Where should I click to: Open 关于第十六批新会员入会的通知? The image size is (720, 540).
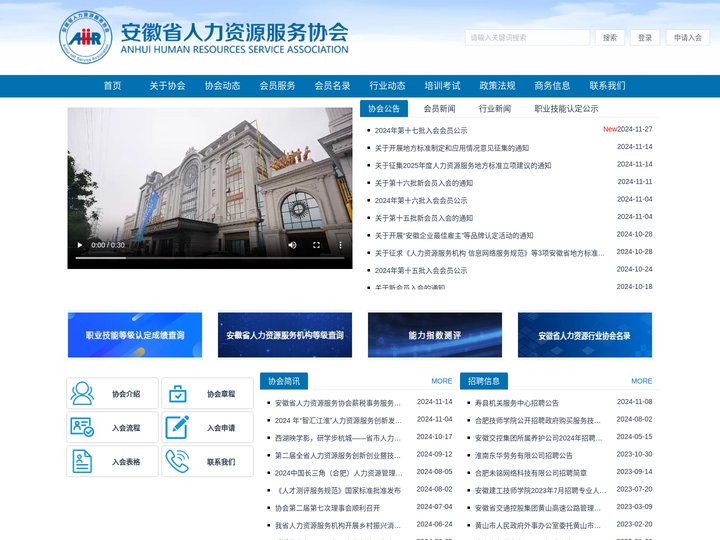click(x=424, y=183)
